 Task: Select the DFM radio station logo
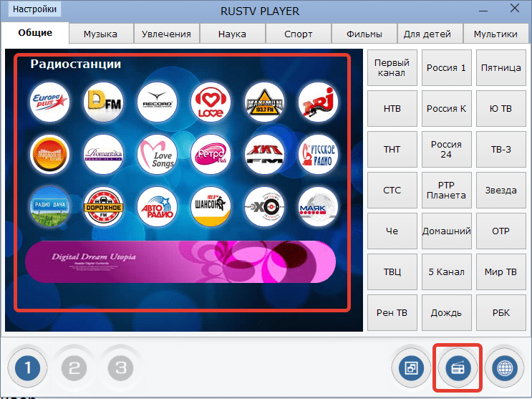pos(104,102)
